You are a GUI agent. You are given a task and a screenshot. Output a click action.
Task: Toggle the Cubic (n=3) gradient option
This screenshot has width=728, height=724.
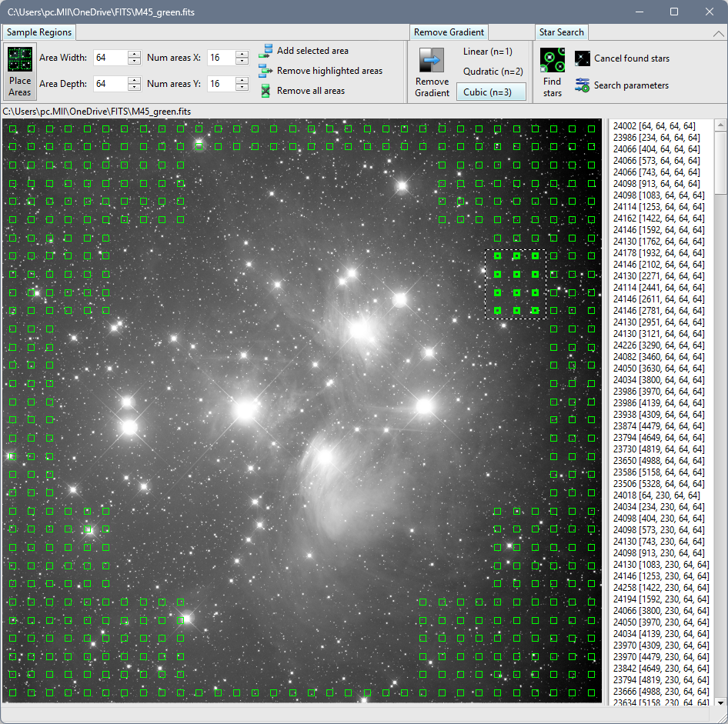487,92
